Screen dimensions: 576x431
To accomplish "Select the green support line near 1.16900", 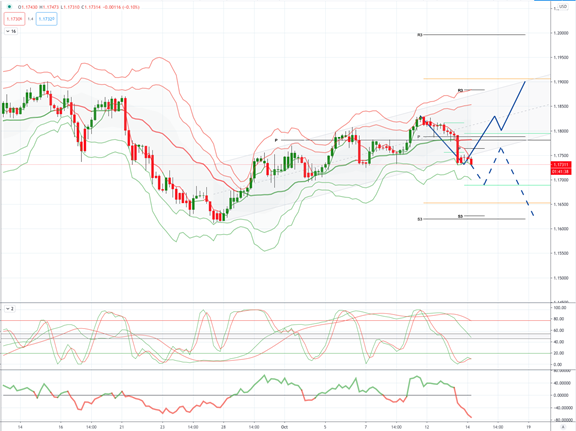I will point(507,185).
